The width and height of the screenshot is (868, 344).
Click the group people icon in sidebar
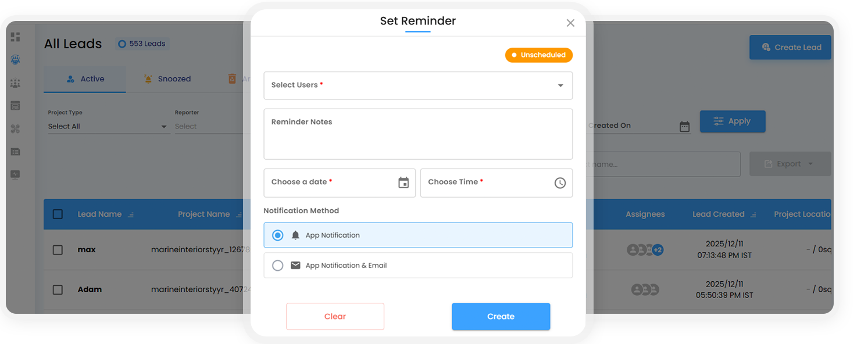(16, 84)
